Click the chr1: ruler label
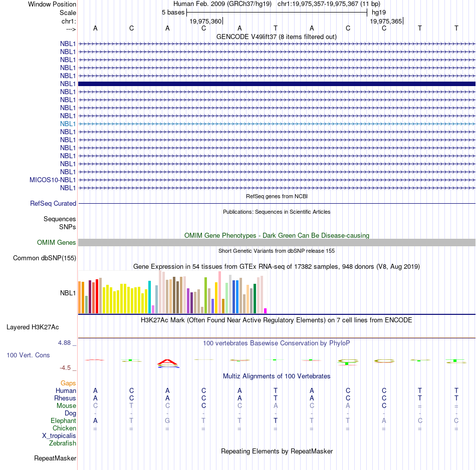 [69, 21]
